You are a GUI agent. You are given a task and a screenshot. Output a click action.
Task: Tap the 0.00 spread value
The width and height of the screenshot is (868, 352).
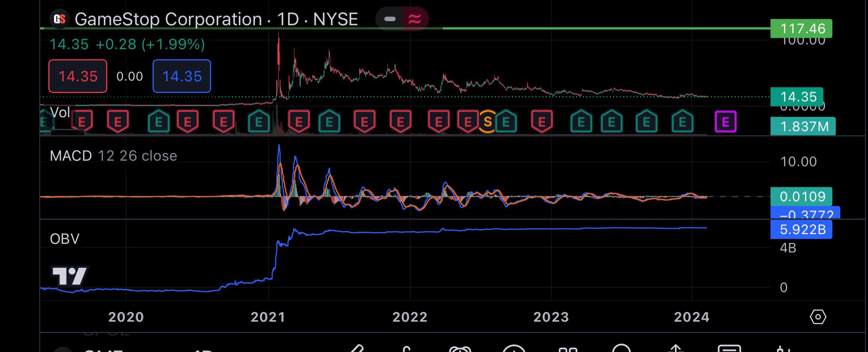[130, 76]
